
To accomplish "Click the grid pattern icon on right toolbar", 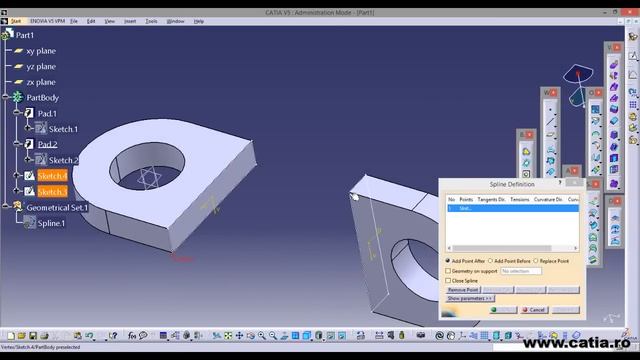I will pyautogui.click(x=633, y=105).
